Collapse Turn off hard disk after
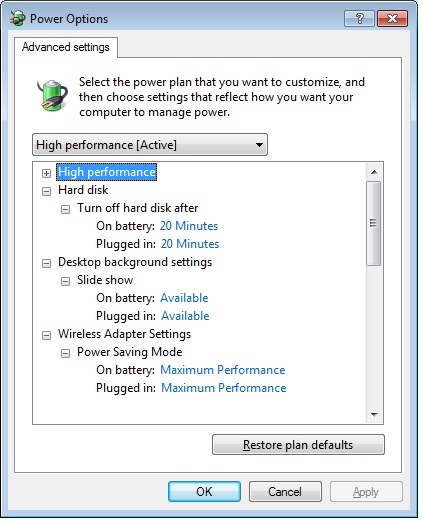This screenshot has width=423, height=523. (x=65, y=209)
